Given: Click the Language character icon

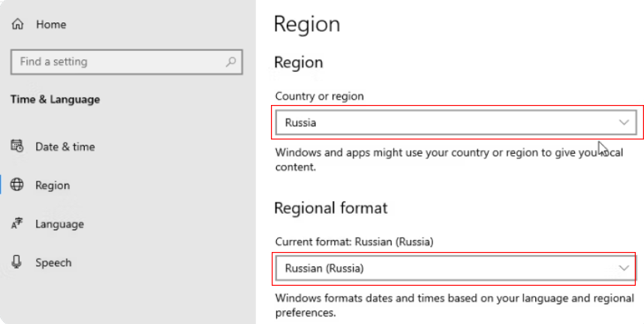Looking at the screenshot, I should pos(17,223).
